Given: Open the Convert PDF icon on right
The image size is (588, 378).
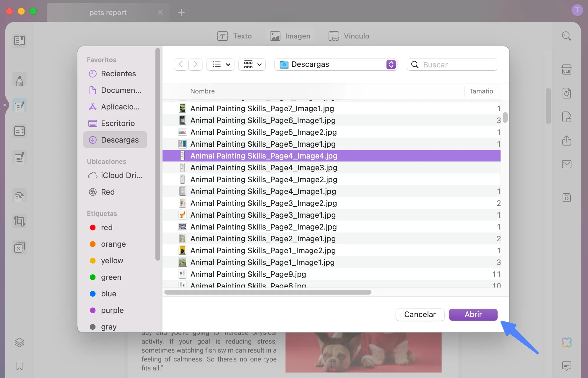Looking at the screenshot, I should (x=566, y=93).
